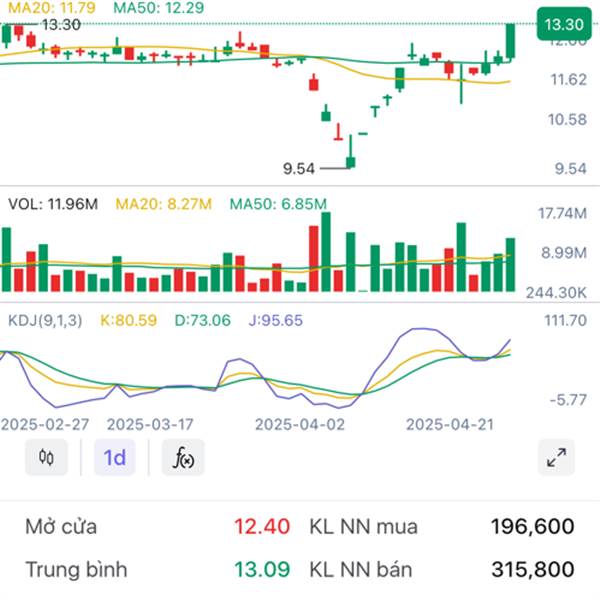Click the 2025-04-21 date label

pos(450,424)
